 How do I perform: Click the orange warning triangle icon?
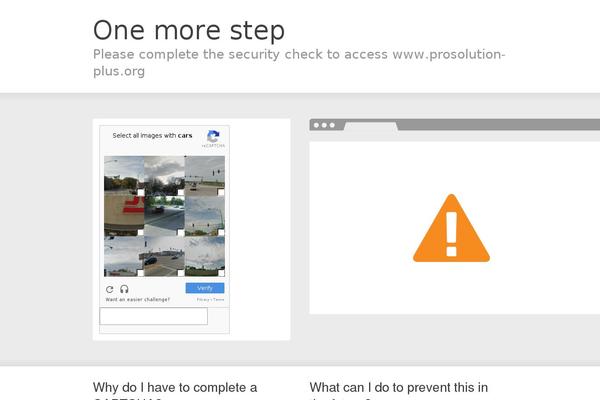tap(452, 228)
